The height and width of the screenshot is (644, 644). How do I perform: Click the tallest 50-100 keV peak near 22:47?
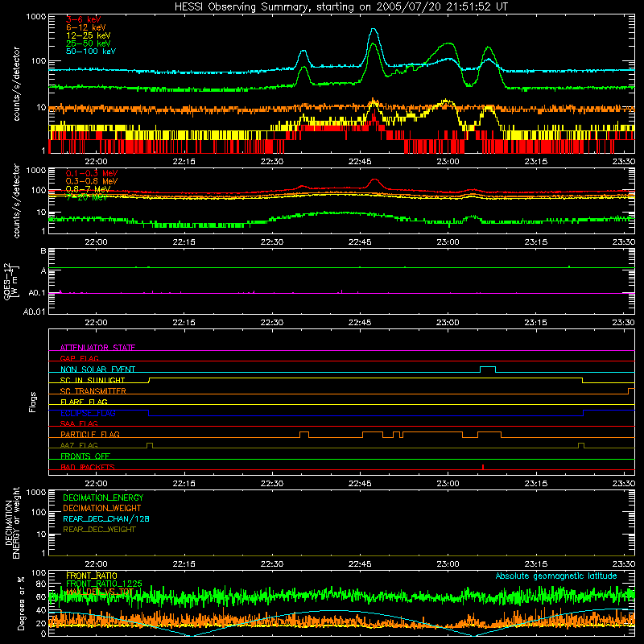[x=374, y=29]
